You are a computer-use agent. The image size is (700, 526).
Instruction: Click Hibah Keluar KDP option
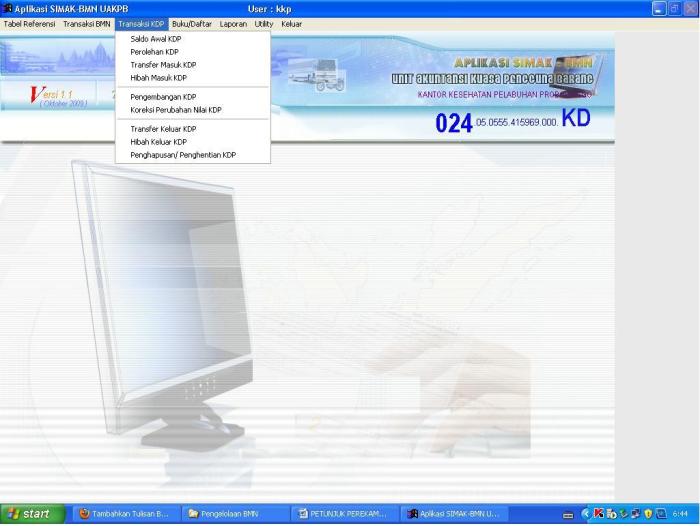point(159,142)
